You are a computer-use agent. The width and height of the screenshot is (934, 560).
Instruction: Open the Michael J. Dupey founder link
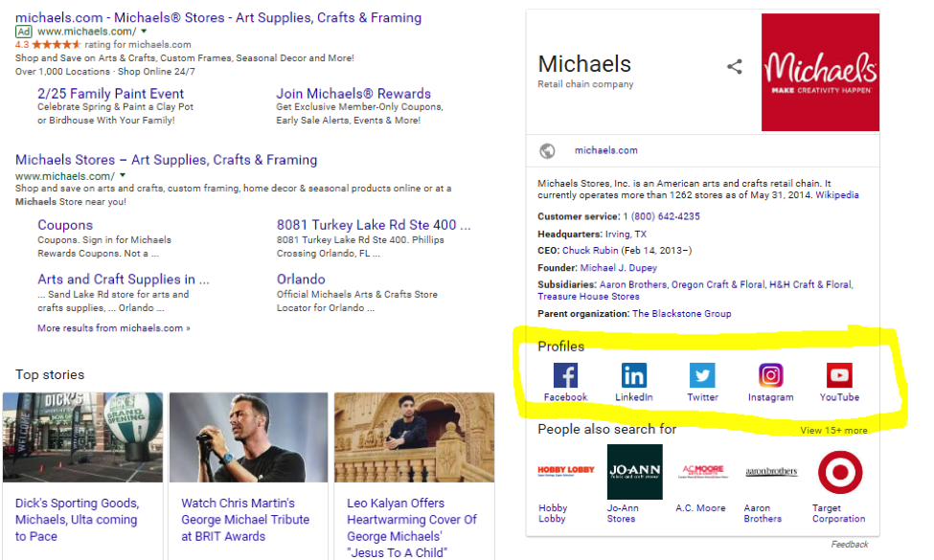pos(618,268)
